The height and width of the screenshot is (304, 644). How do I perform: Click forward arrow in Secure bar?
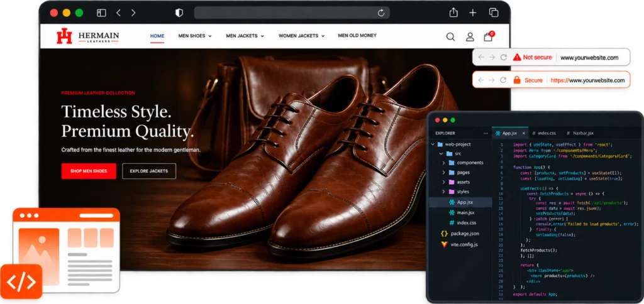click(x=492, y=80)
